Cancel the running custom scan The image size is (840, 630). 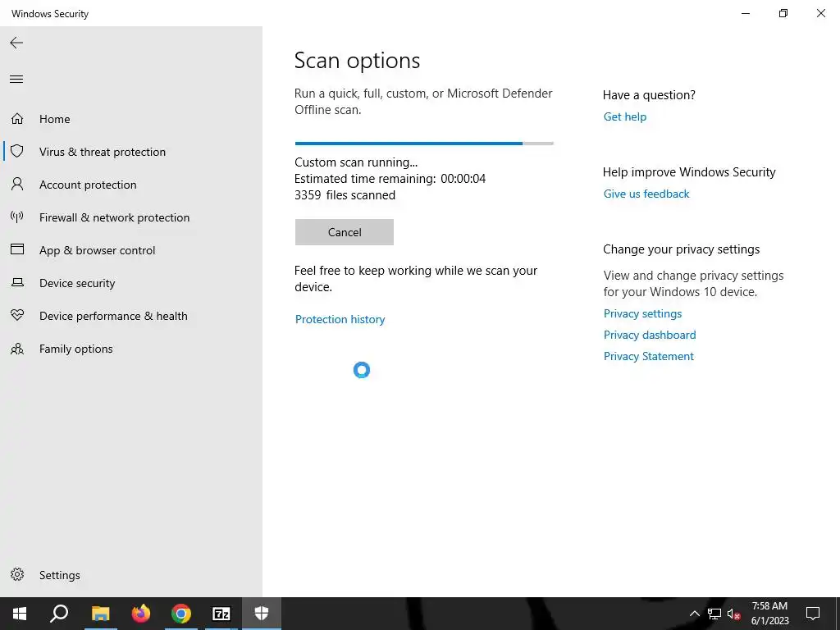click(345, 232)
